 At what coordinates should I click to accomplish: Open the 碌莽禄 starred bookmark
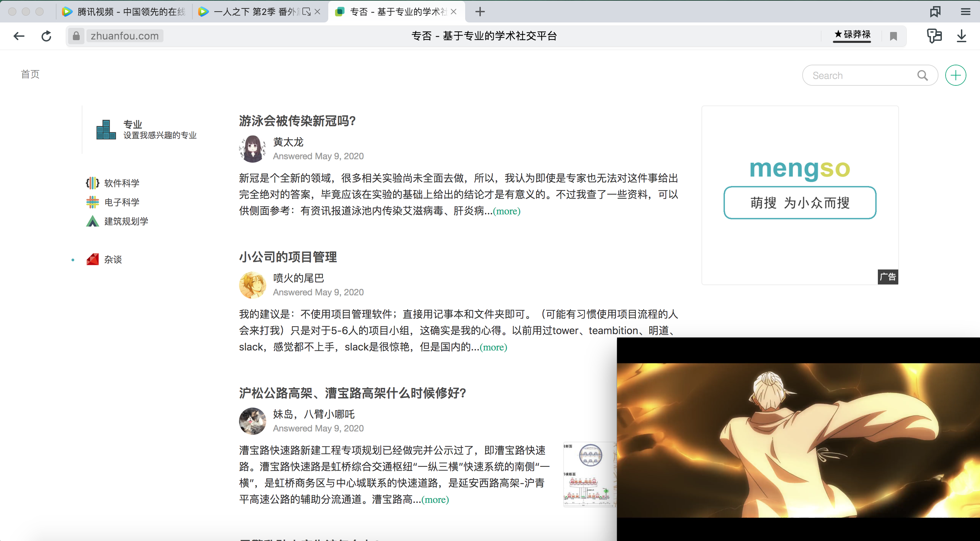(x=852, y=35)
